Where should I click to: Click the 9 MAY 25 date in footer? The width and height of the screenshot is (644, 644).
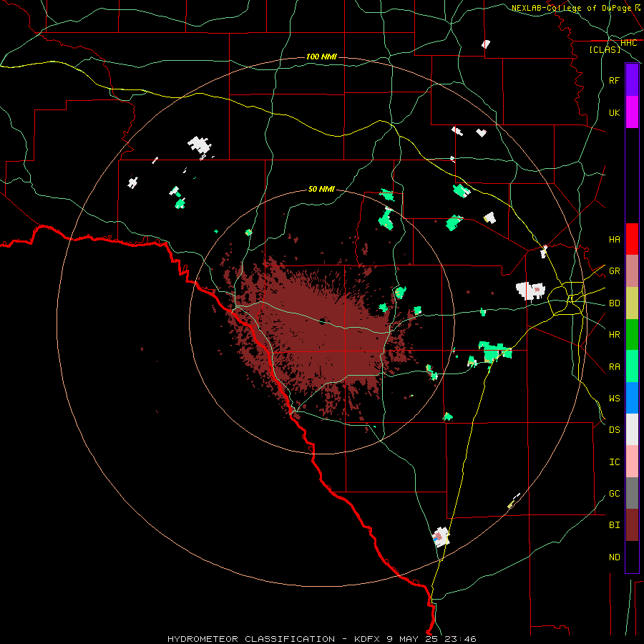coord(413,639)
